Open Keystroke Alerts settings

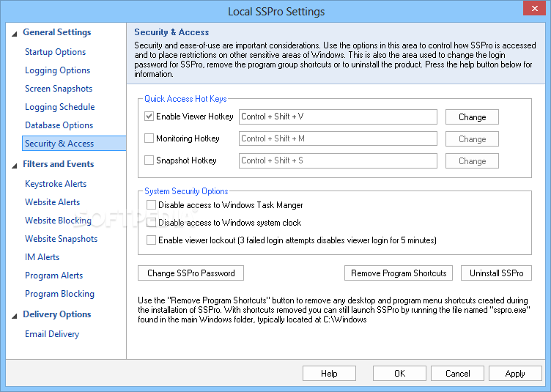tap(56, 184)
